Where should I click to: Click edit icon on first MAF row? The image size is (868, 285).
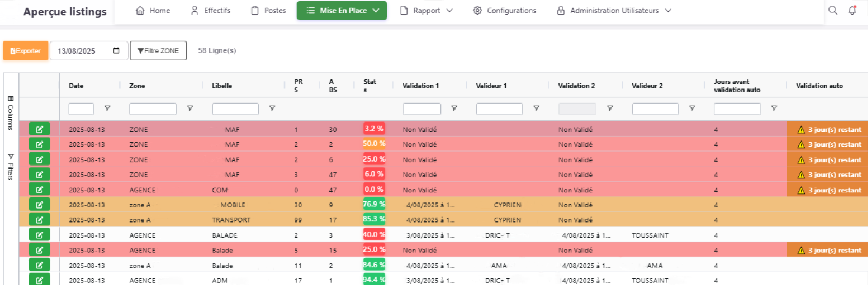40,129
